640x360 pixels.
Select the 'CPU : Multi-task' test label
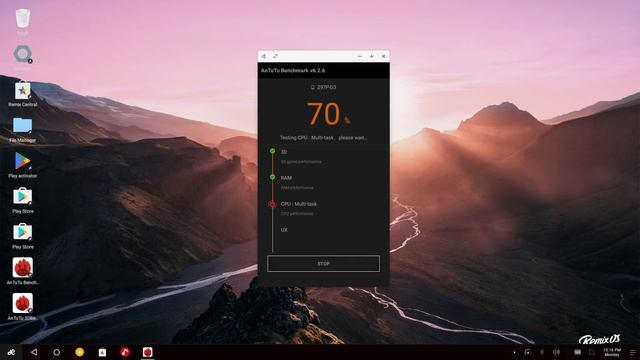point(299,204)
